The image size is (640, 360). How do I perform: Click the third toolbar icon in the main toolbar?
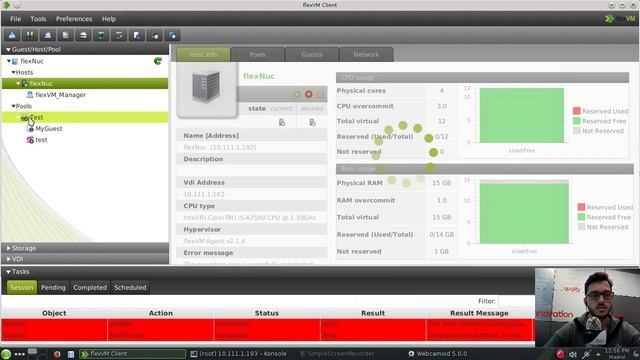pyautogui.click(x=48, y=35)
